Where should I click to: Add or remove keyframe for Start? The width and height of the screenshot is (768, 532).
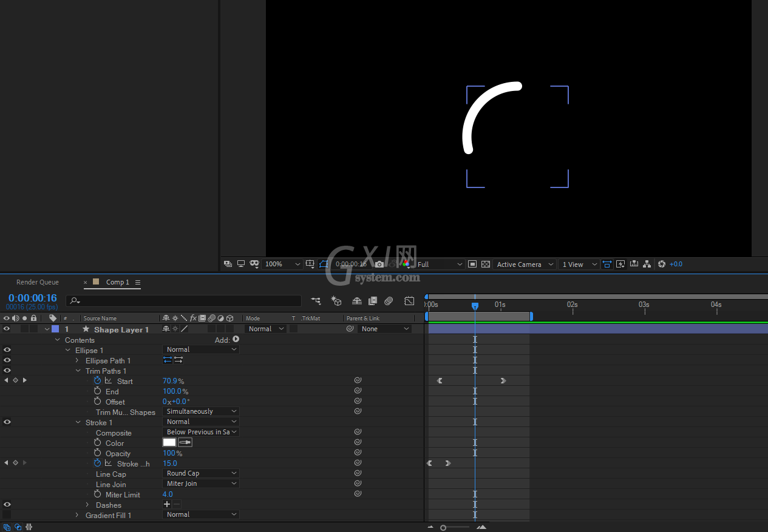click(15, 380)
